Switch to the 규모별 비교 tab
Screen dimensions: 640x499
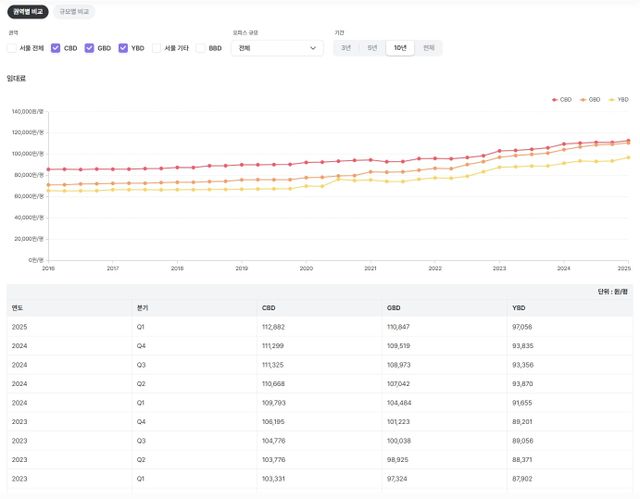(74, 11)
